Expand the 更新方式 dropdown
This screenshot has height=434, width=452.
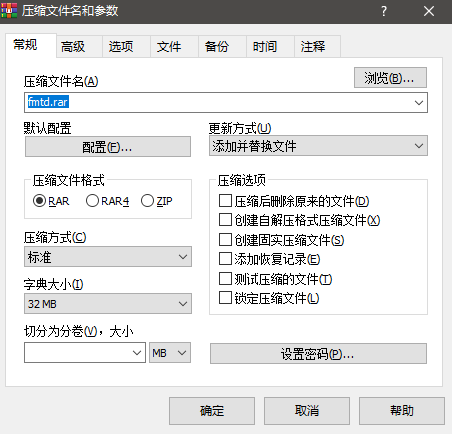pyautogui.click(x=318, y=146)
